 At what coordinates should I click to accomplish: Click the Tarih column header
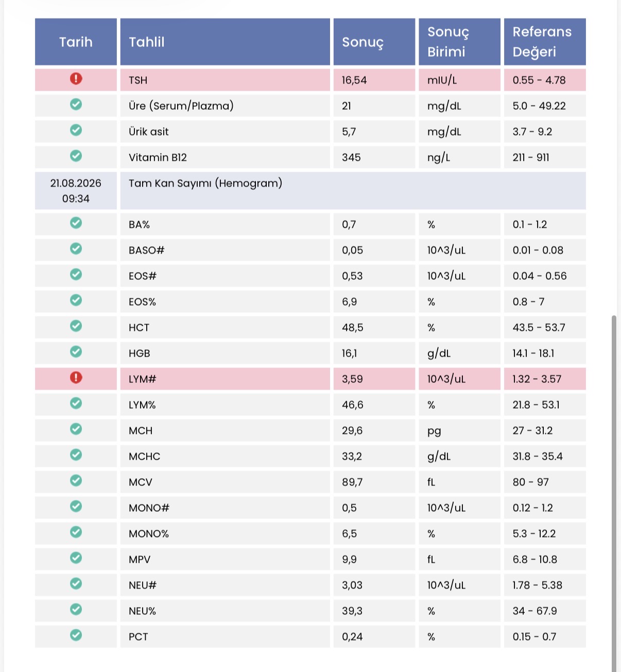tap(76, 42)
